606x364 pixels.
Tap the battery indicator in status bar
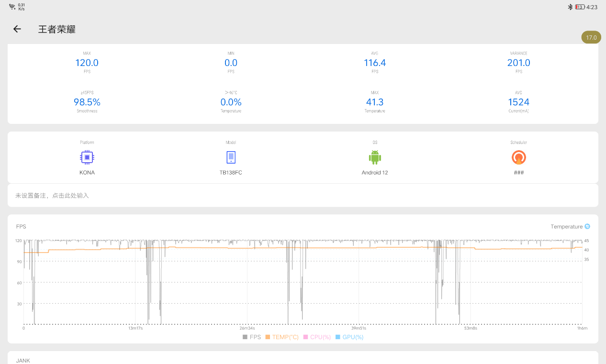point(580,7)
